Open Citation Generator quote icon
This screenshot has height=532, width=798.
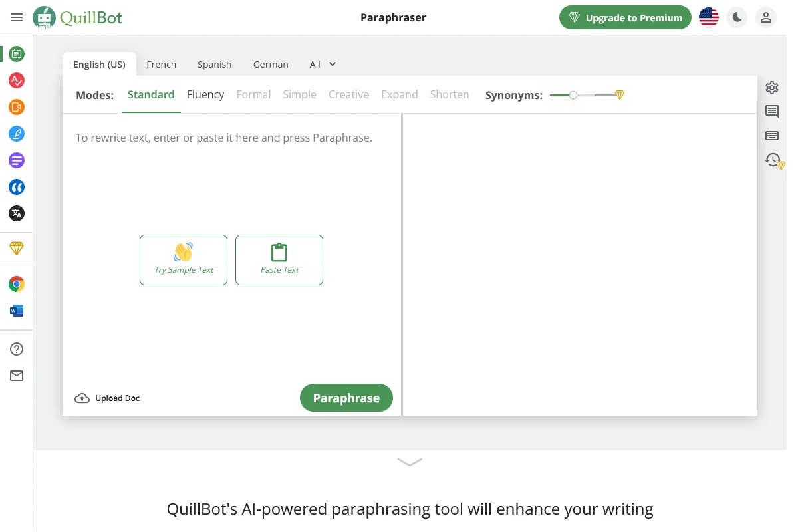pos(17,187)
